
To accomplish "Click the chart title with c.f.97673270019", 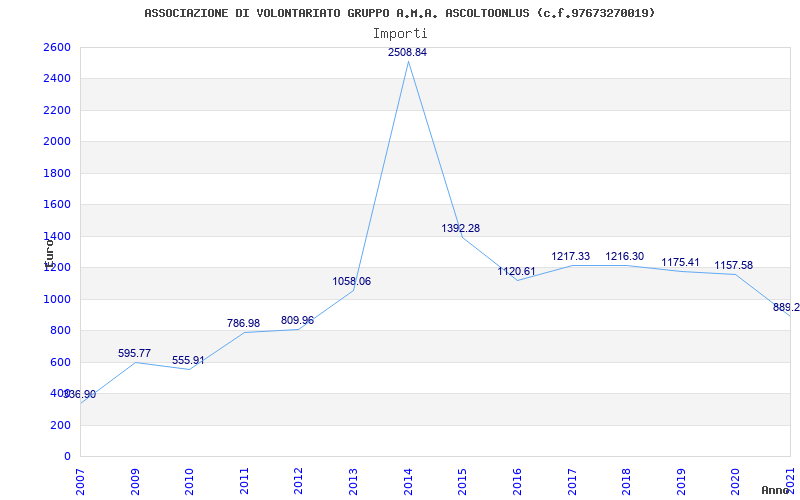I will pos(399,13).
